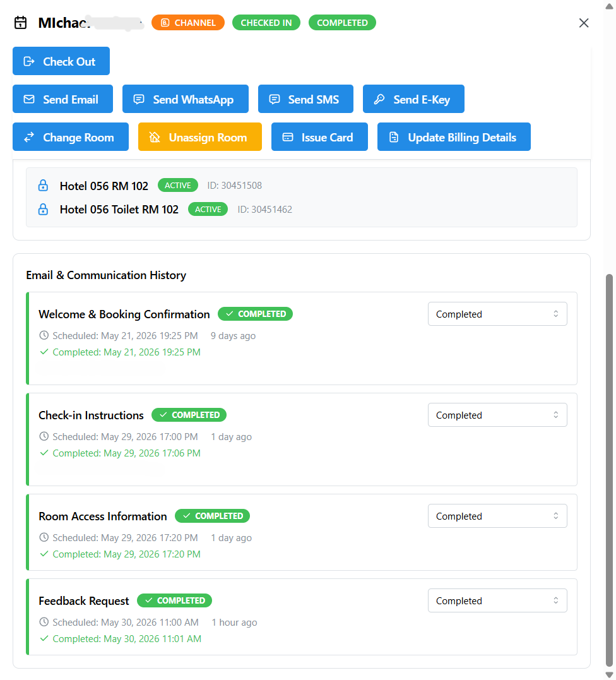Open status dropdown for Check-in Instructions
This screenshot has width=616, height=680.
pyautogui.click(x=497, y=415)
